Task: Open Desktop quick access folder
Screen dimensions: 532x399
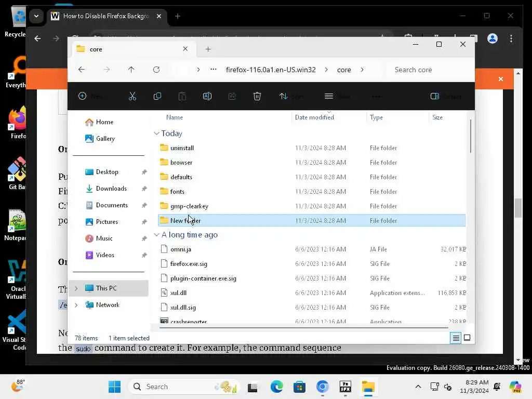Action: 107,171
